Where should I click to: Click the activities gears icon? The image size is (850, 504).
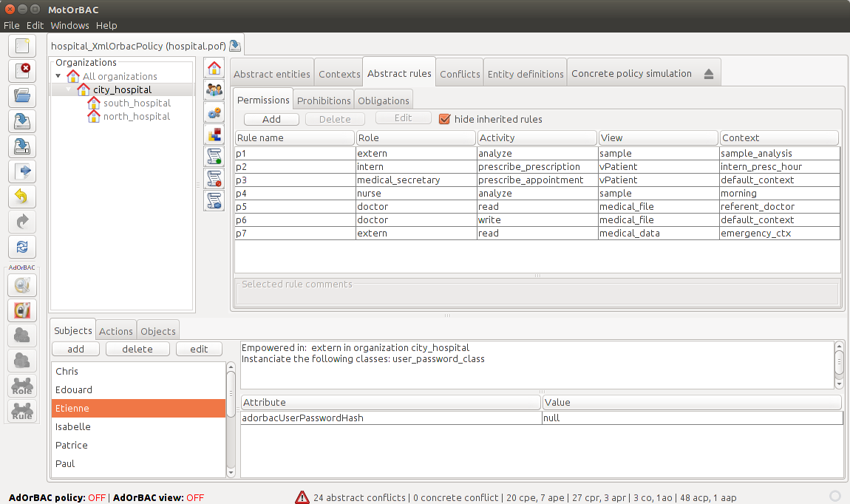[214, 113]
